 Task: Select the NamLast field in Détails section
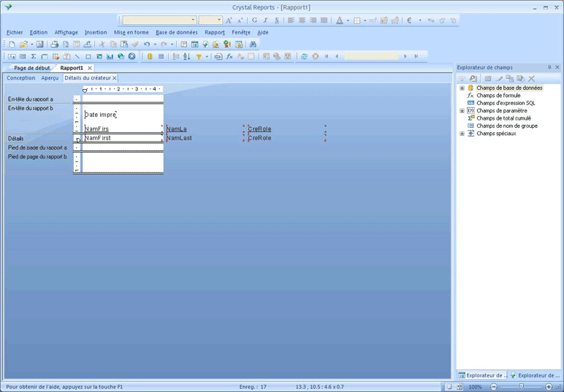click(179, 138)
